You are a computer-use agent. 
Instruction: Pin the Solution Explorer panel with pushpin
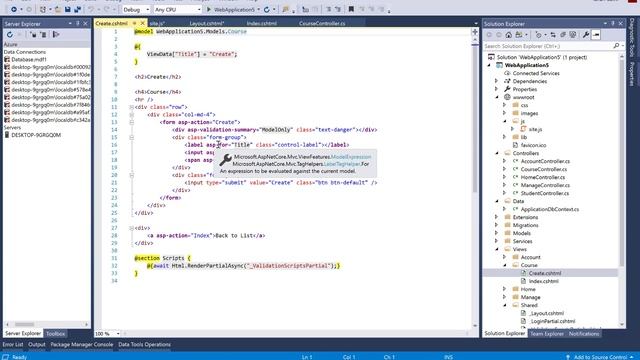(613, 24)
